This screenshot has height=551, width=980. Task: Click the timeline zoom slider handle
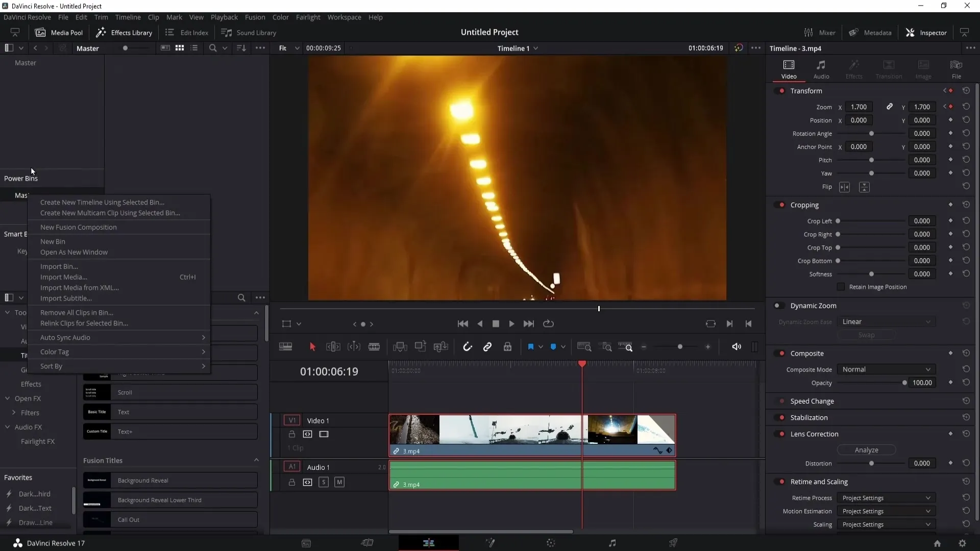pyautogui.click(x=680, y=347)
